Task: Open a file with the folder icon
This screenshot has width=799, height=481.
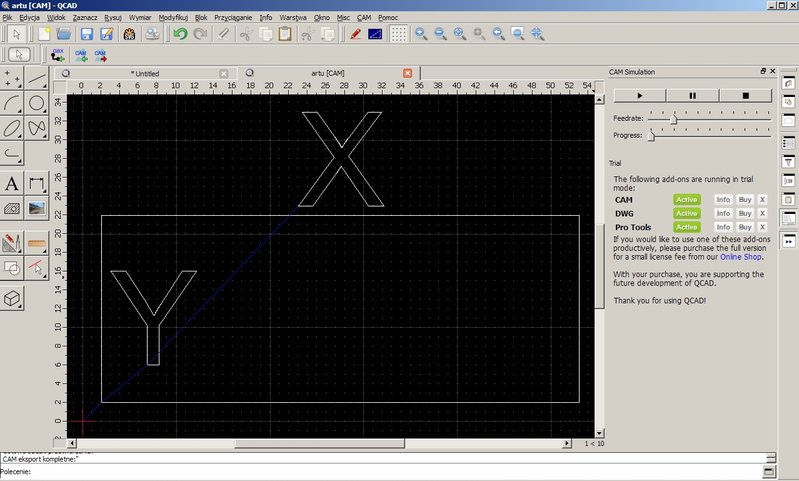Action: pyautogui.click(x=64, y=34)
